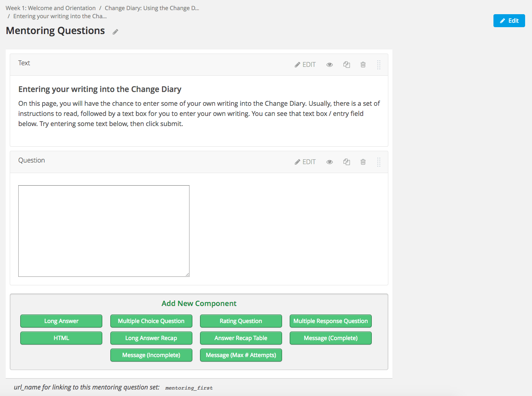532x396 pixels.
Task: Edit the Text component
Action: [305, 64]
